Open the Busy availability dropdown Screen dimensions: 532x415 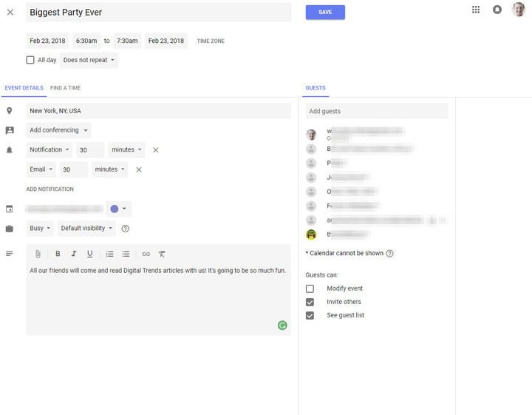40,229
